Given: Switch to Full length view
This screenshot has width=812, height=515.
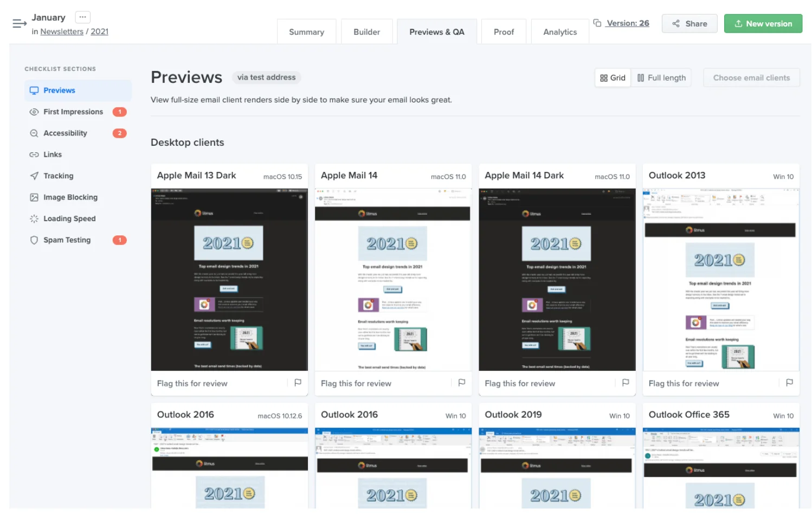Looking at the screenshot, I should 661,78.
